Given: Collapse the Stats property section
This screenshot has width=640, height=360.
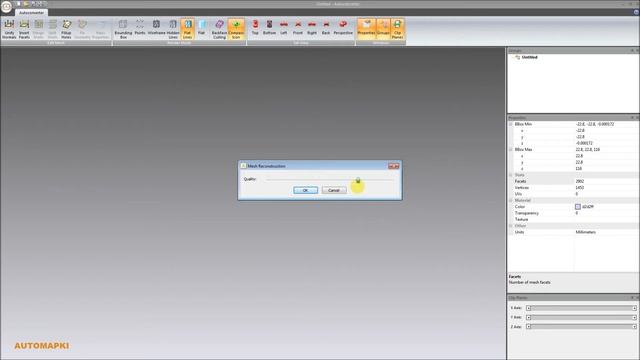Looking at the screenshot, I should click(x=510, y=175).
